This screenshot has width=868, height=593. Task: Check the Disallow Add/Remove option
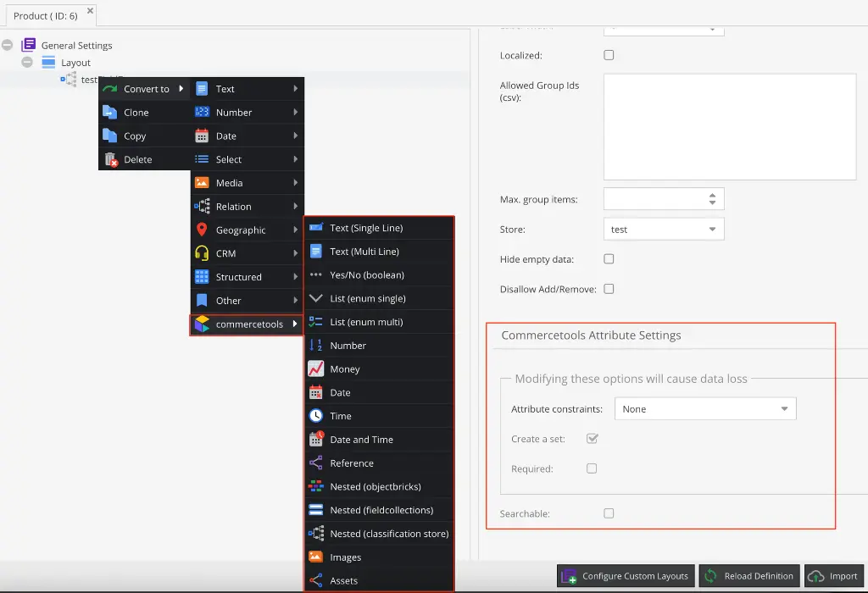coord(609,289)
